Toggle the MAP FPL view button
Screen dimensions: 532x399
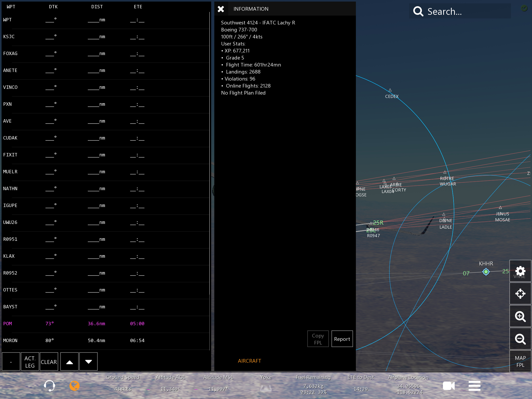coord(520,361)
